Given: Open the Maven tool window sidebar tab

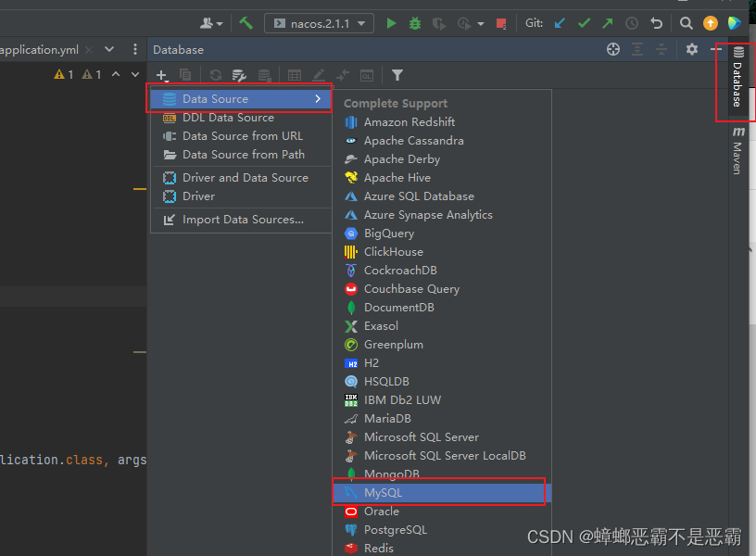Looking at the screenshot, I should pos(737,150).
